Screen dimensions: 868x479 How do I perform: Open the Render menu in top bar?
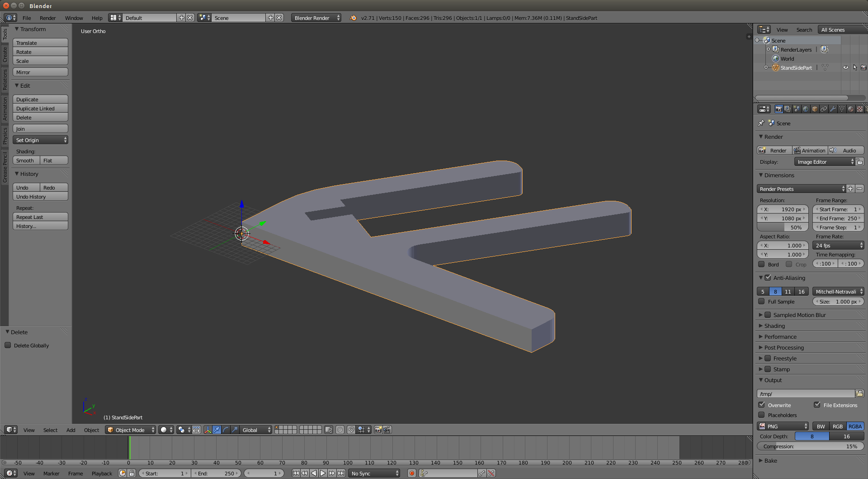[47, 18]
